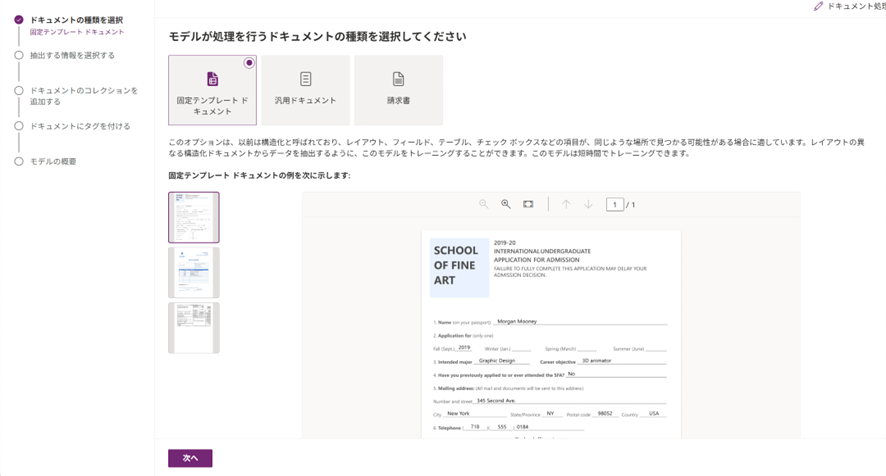
Task: Click the 抽出する情報を選択する step circle
Action: [19, 55]
